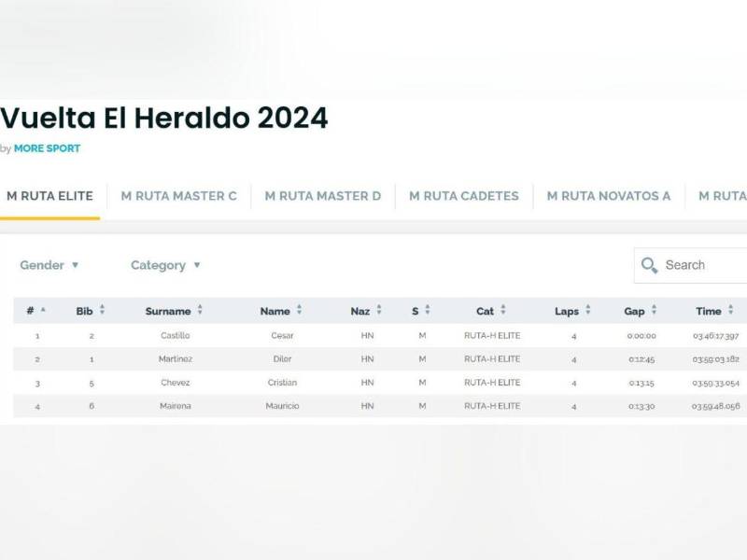The image size is (747, 560).
Task: Click the search magnifier icon
Action: coord(649,266)
